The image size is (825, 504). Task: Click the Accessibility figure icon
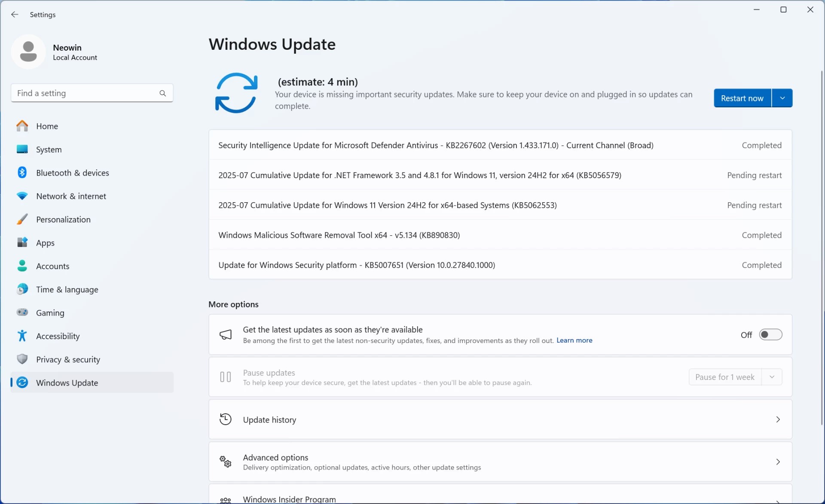click(22, 336)
